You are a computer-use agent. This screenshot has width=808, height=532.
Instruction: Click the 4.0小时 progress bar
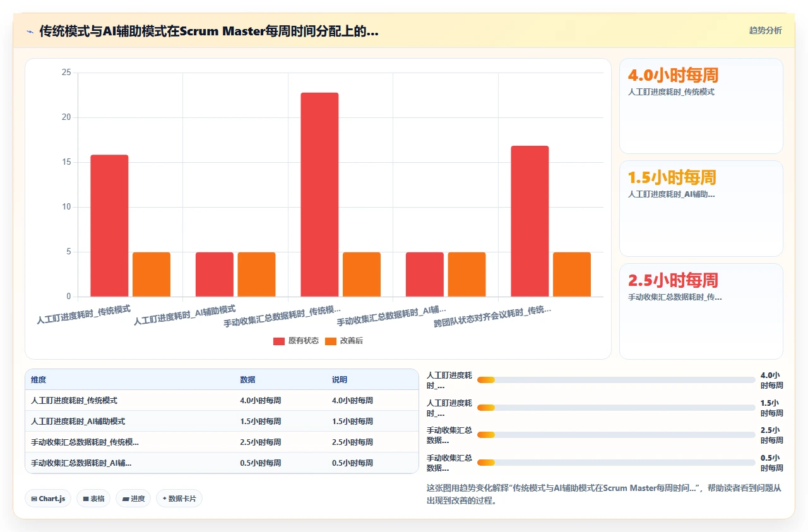tap(616, 380)
